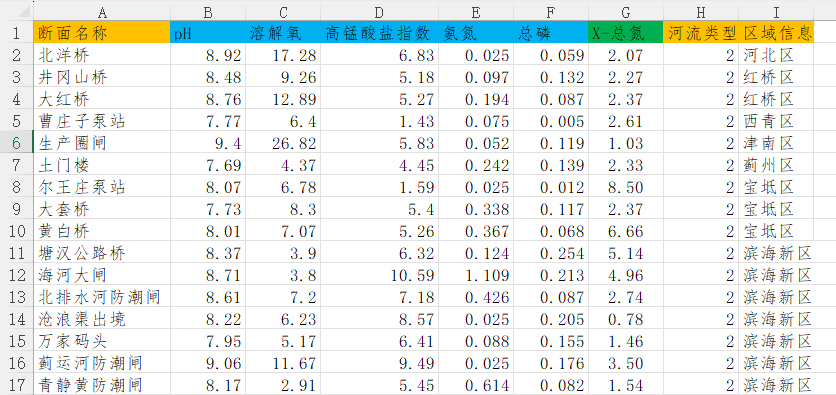This screenshot has height=395, width=836.
Task: Select the cell 井冈山桥
Action: coord(102,77)
